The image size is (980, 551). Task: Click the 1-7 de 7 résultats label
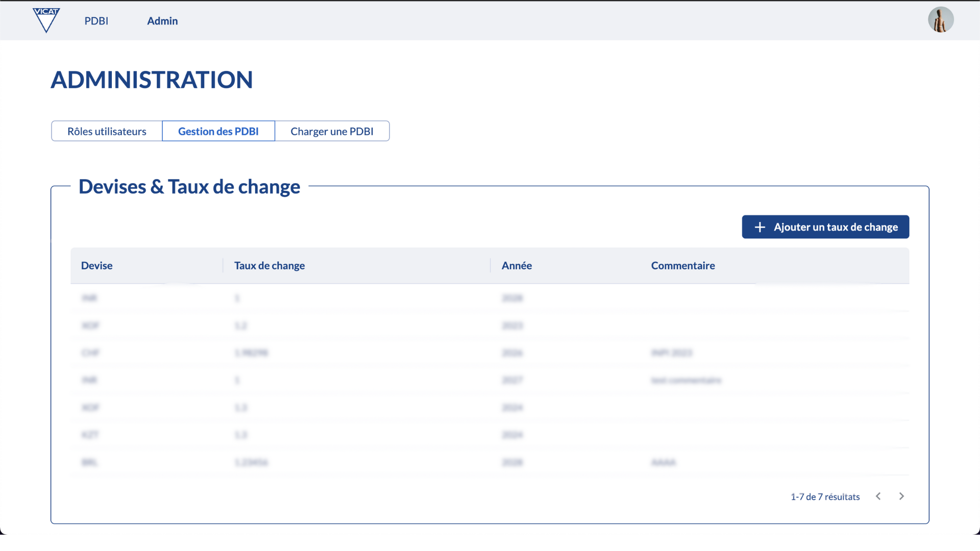pyautogui.click(x=824, y=496)
